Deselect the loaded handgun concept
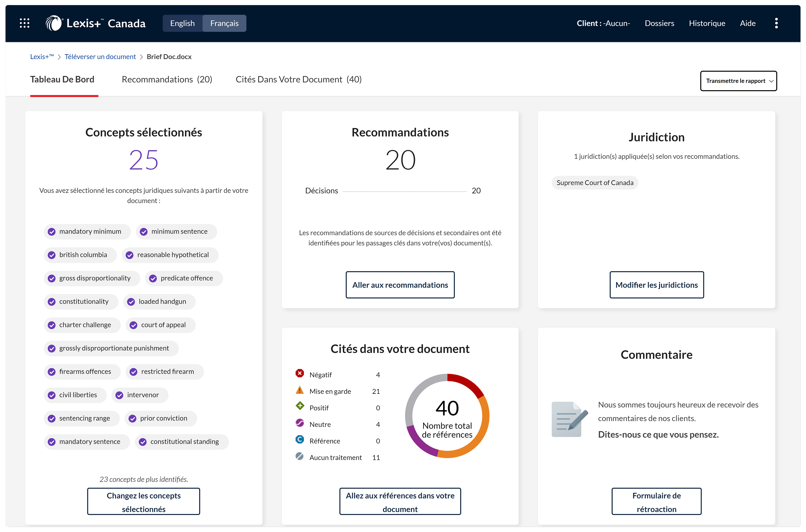 pos(131,302)
